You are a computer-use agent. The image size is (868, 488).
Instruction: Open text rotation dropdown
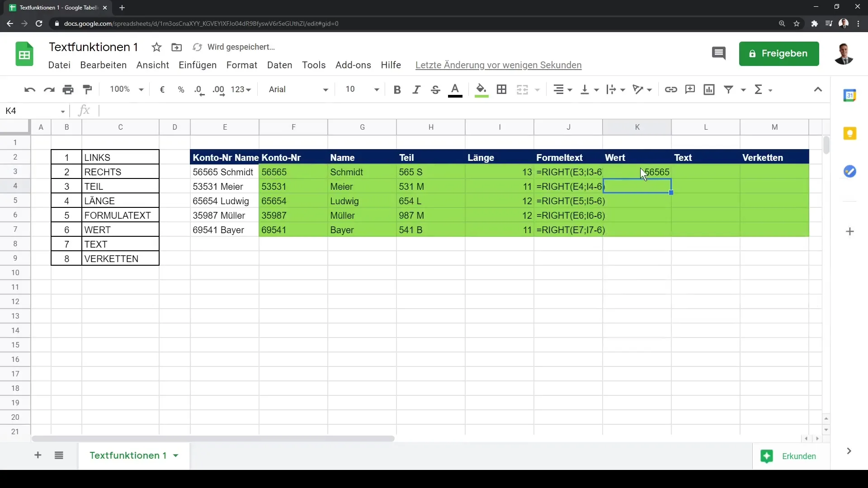(642, 89)
